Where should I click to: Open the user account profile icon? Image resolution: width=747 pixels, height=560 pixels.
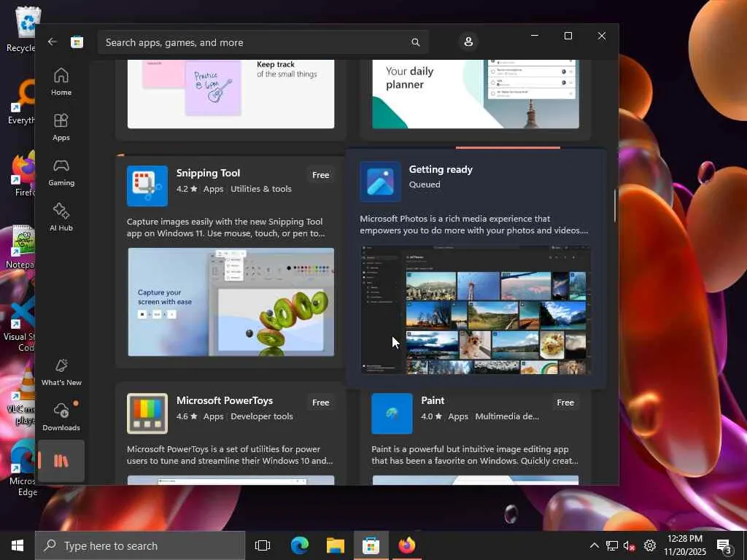pyautogui.click(x=468, y=42)
